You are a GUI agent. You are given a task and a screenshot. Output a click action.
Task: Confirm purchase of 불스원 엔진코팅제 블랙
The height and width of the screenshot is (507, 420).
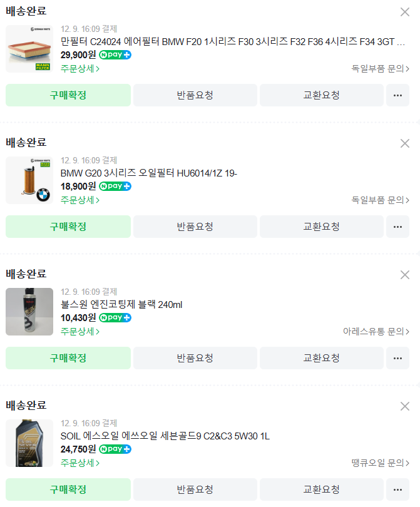(68, 358)
